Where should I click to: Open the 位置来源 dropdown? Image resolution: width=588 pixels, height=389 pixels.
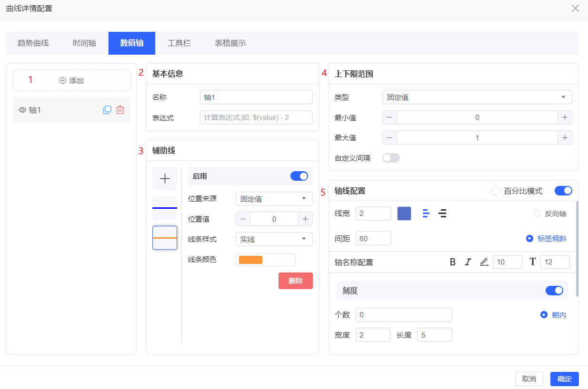pos(274,199)
